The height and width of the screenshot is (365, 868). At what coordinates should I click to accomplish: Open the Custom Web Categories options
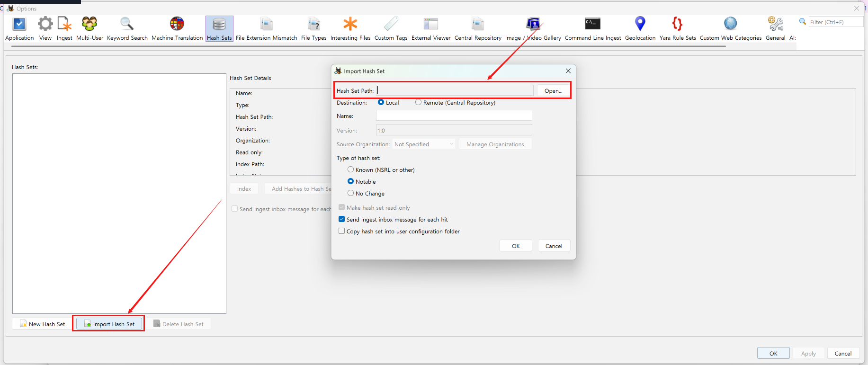[731, 29]
